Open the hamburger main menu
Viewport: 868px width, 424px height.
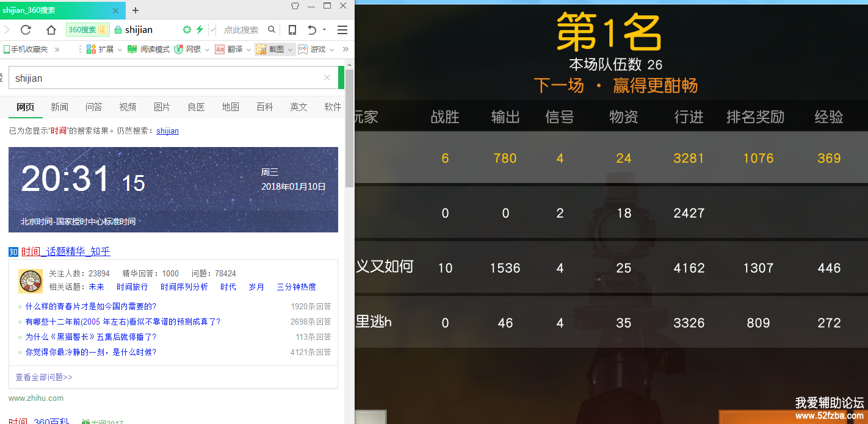click(342, 29)
